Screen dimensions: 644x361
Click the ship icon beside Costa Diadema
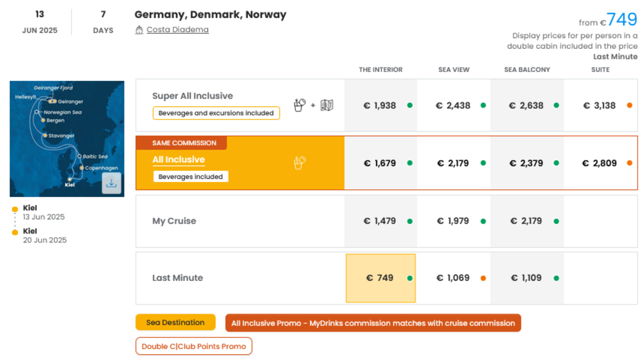click(x=139, y=30)
